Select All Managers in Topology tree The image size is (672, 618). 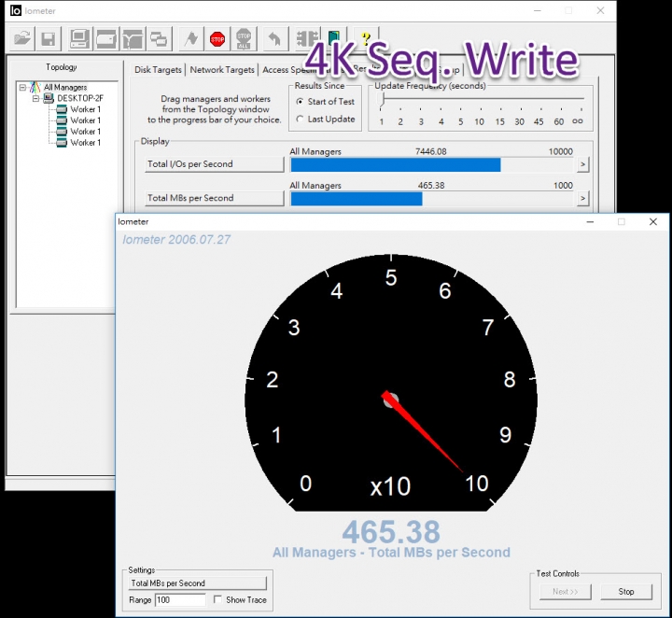[x=65, y=87]
